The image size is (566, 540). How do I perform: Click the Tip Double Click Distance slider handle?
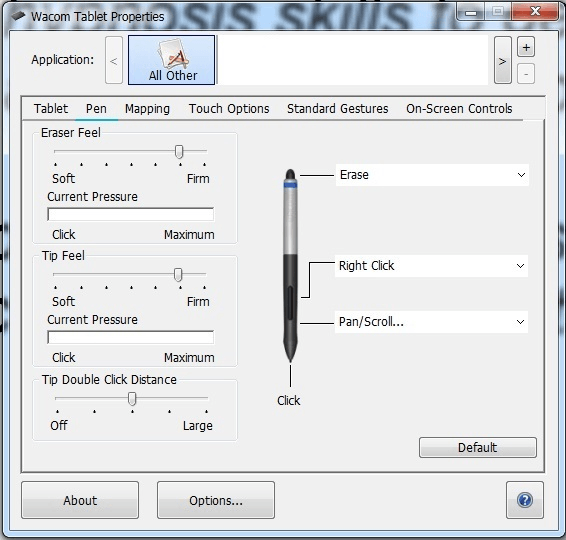[132, 399]
